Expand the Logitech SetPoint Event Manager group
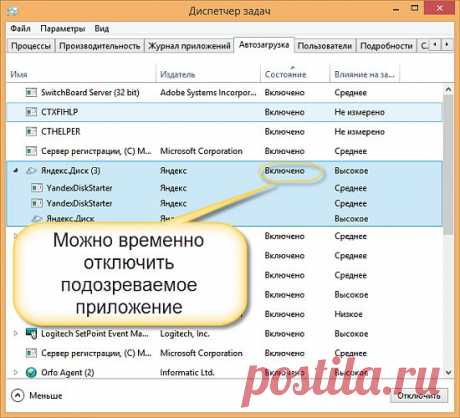This screenshot has height=418, width=460. pos(15,333)
